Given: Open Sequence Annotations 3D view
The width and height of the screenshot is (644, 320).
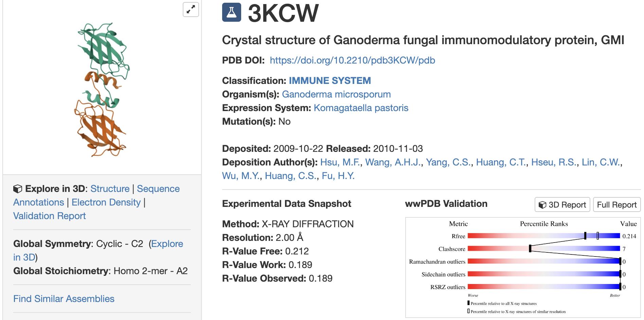Looking at the screenshot, I should (x=96, y=196).
